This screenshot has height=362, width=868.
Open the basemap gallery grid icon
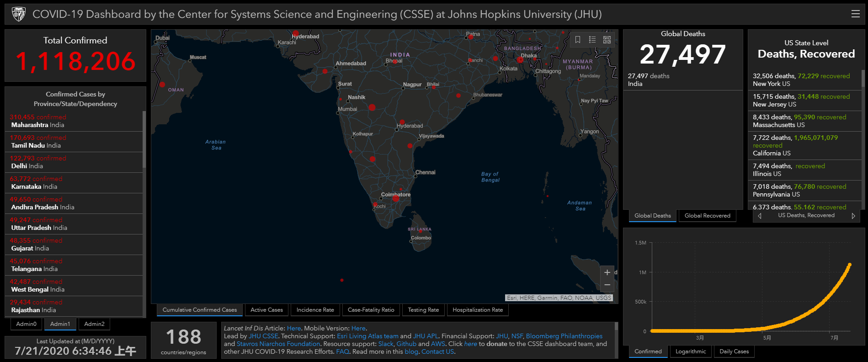[x=607, y=40]
